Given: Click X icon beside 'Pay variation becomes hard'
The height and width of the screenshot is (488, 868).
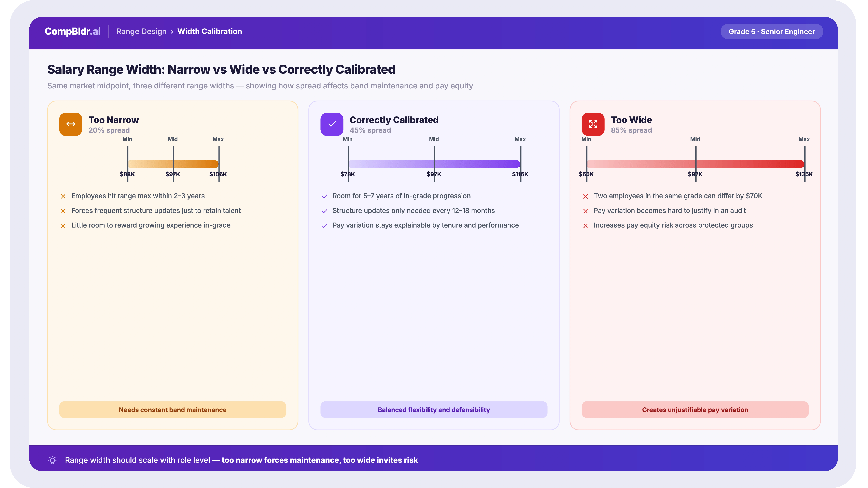Looking at the screenshot, I should tap(586, 211).
